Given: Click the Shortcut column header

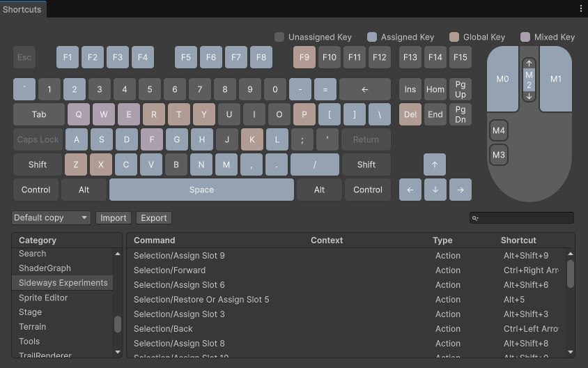Looking at the screenshot, I should click(518, 240).
